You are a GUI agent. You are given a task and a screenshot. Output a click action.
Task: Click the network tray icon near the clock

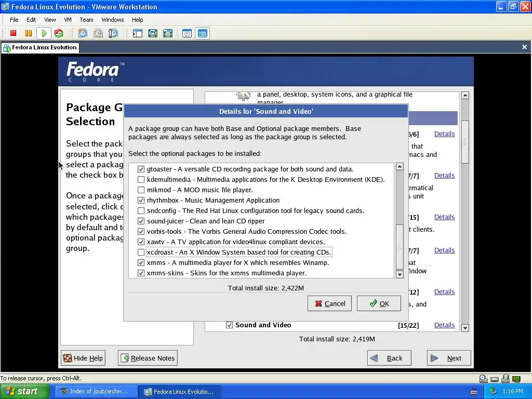[x=494, y=392]
